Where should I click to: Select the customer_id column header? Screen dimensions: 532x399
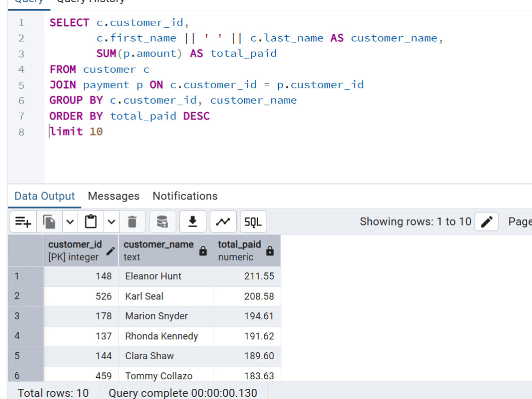point(81,251)
